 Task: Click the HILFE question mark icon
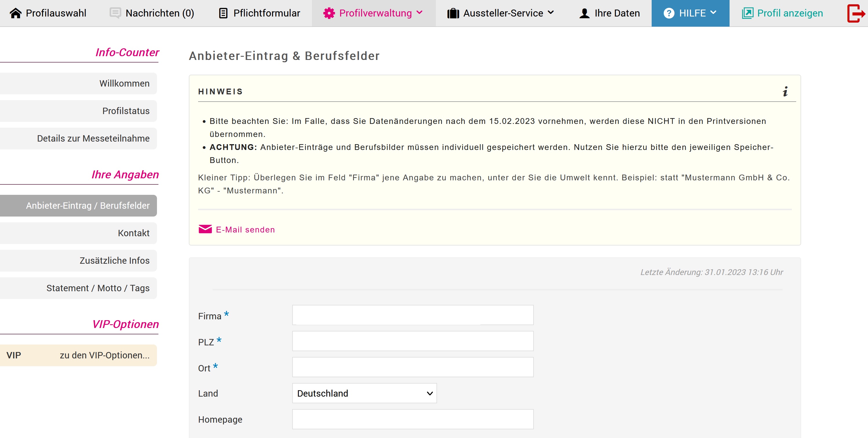point(669,13)
